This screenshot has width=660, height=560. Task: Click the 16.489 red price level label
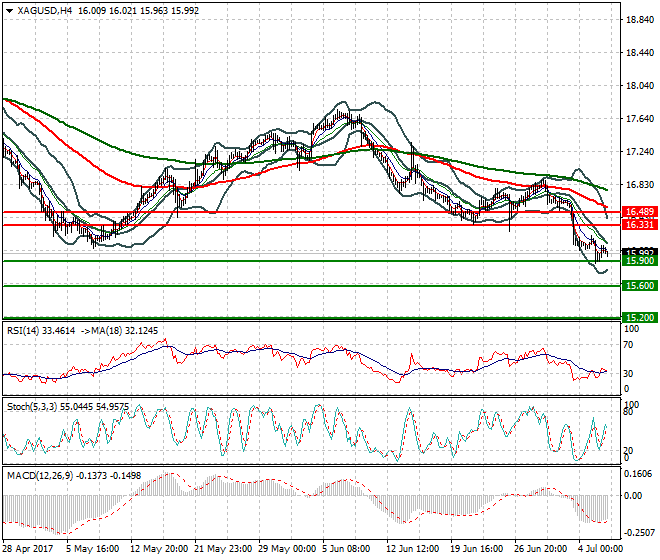tap(640, 212)
